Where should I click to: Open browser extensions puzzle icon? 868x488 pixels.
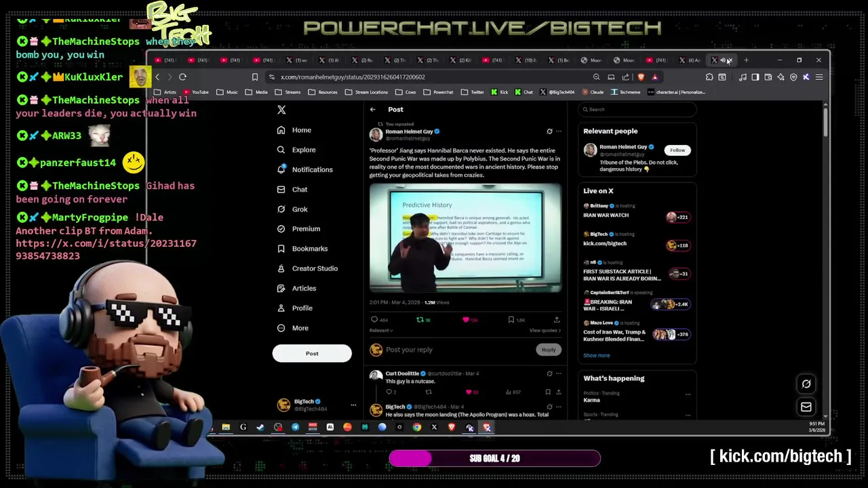(709, 77)
